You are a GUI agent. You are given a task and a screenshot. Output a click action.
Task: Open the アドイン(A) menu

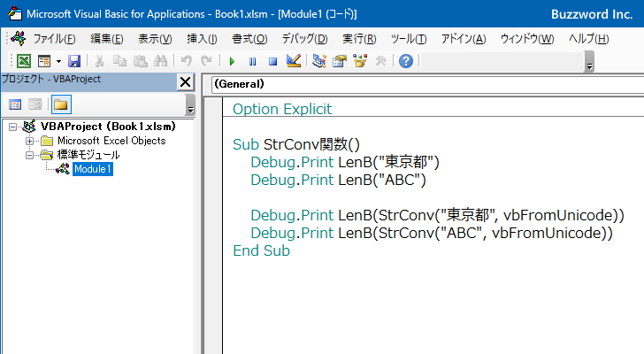(464, 39)
